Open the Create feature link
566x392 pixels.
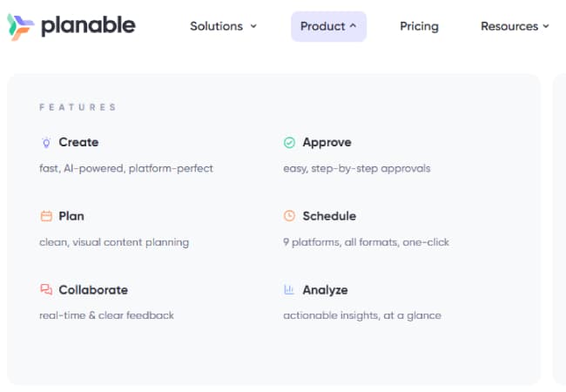[x=78, y=143]
